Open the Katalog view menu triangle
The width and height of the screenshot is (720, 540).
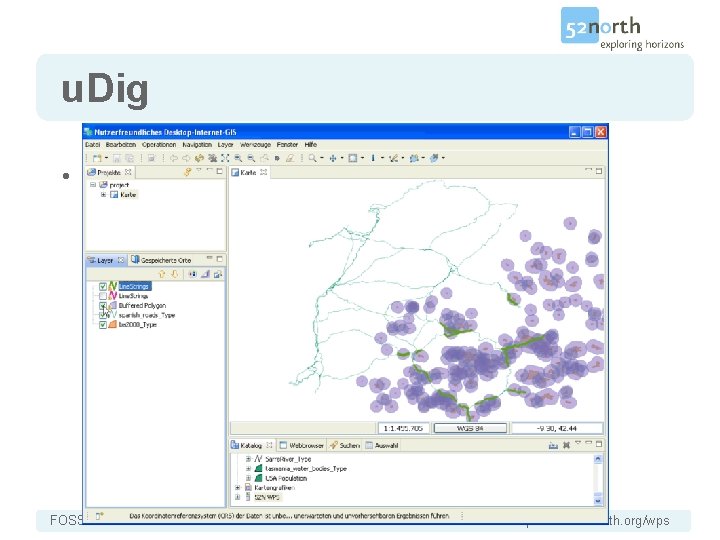click(578, 444)
